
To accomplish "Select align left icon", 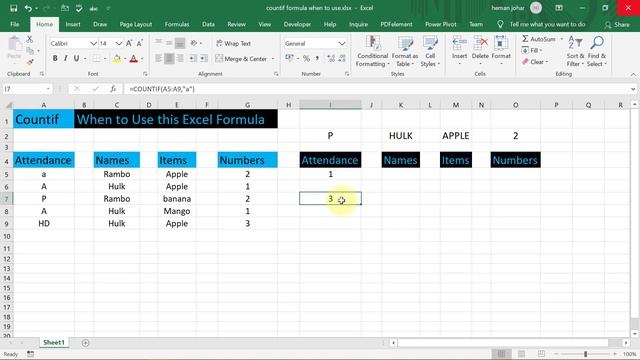I will point(158,59).
